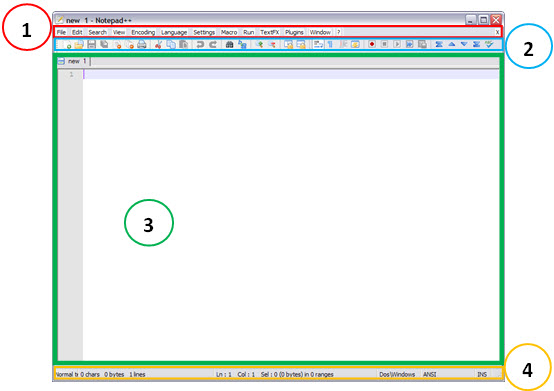The height and width of the screenshot is (391, 554).
Task: Toggle the Show All Characters pilcrow icon
Action: tap(330, 44)
